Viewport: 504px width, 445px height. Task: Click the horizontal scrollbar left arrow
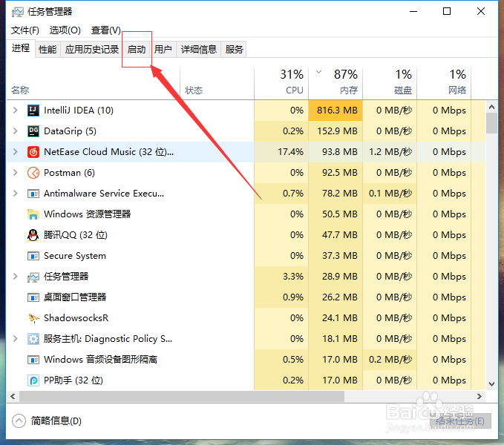coord(13,397)
